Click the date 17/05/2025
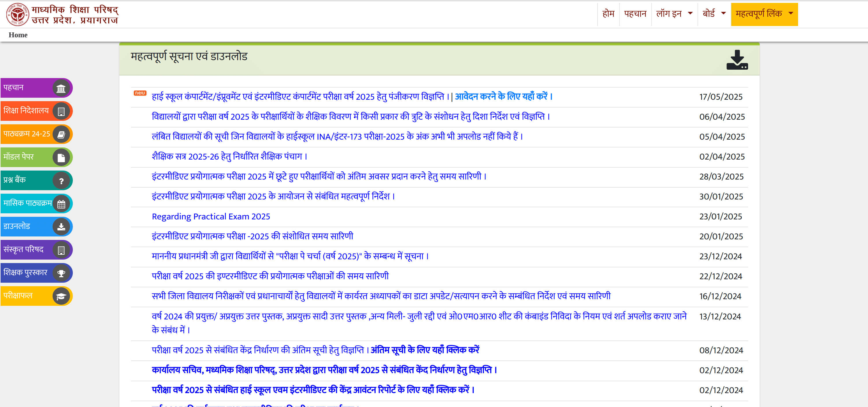 tap(721, 97)
